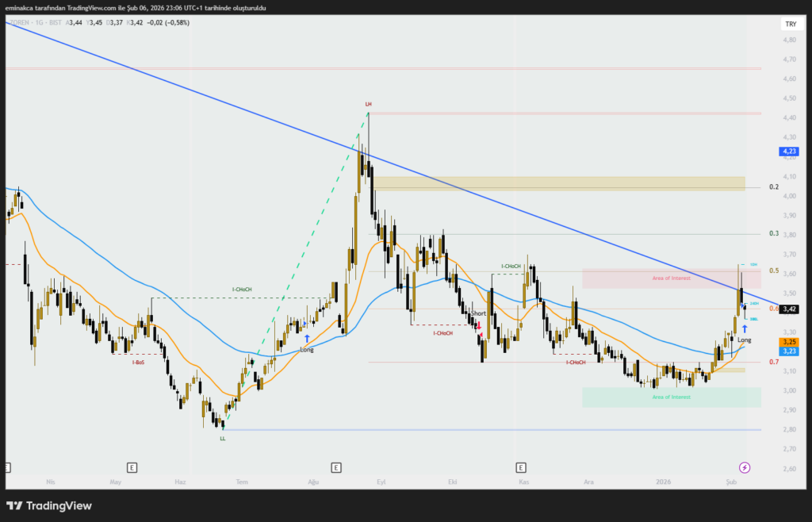Viewport: 812px width, 522px height.
Task: Select the green Area of Interest zone
Action: (x=671, y=397)
